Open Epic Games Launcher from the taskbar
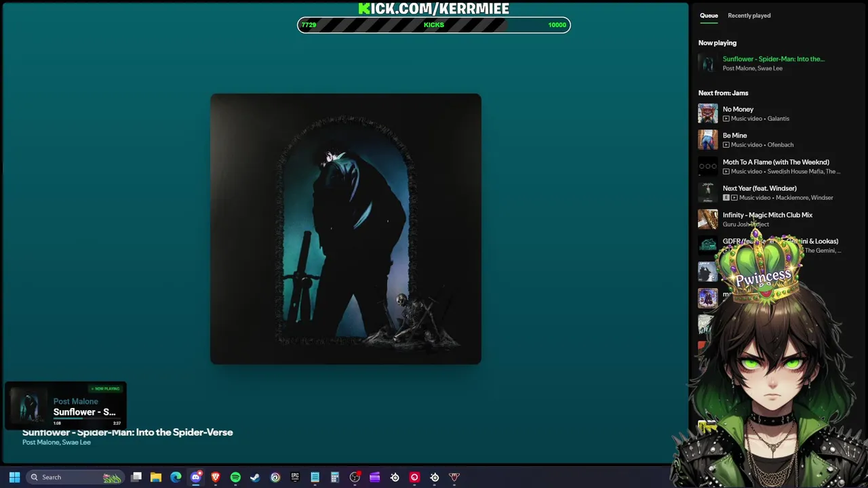The image size is (868, 488). 295,477
